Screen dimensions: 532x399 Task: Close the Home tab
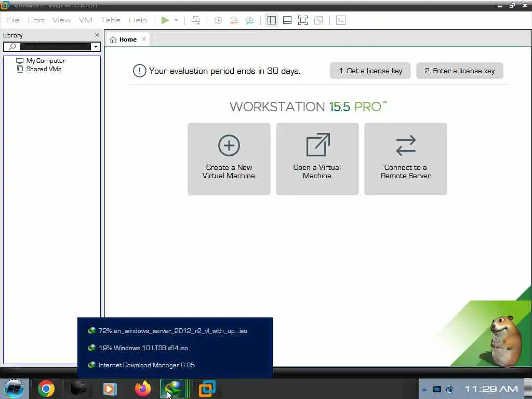tap(144, 39)
